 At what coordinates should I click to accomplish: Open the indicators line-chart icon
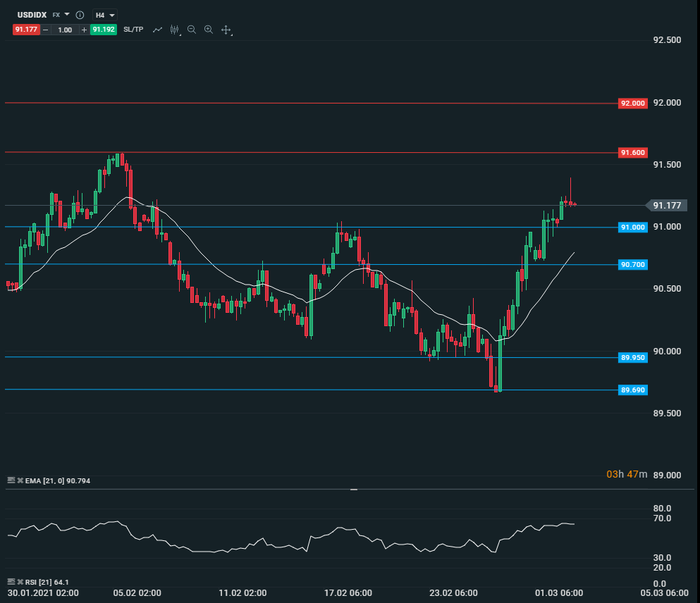tap(157, 30)
